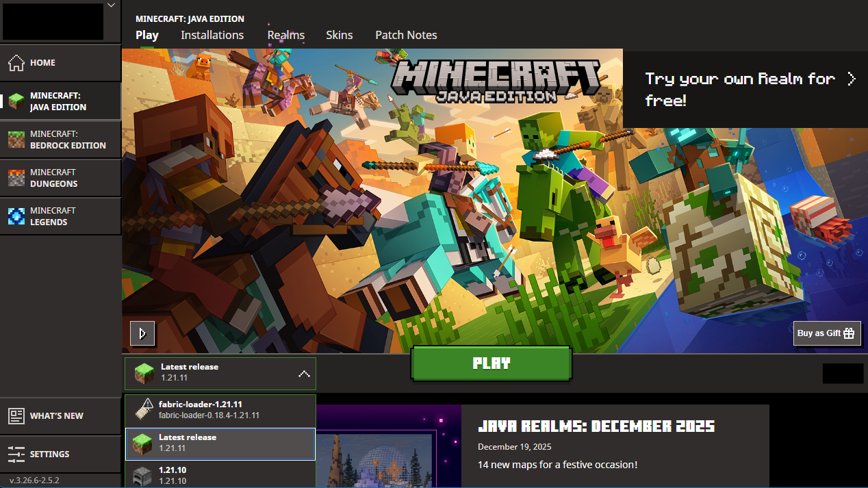Switch to the Installations tab
The image size is (868, 488).
(212, 35)
